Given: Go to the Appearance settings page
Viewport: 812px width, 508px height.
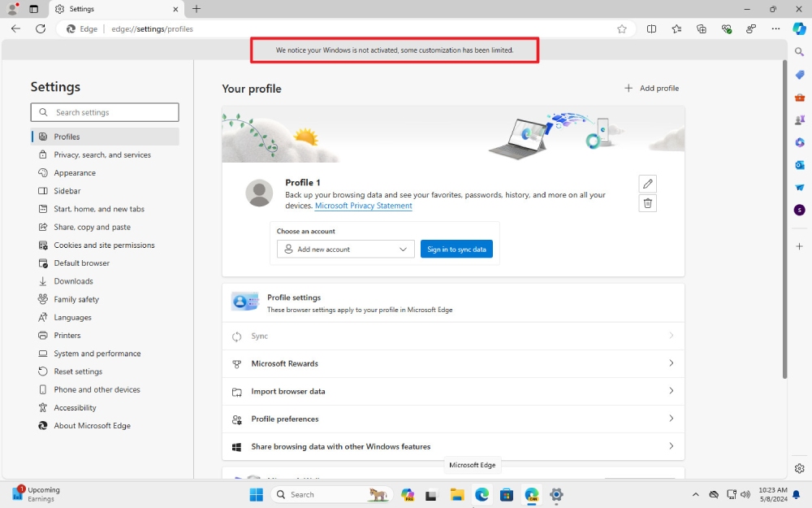Looking at the screenshot, I should [x=75, y=173].
